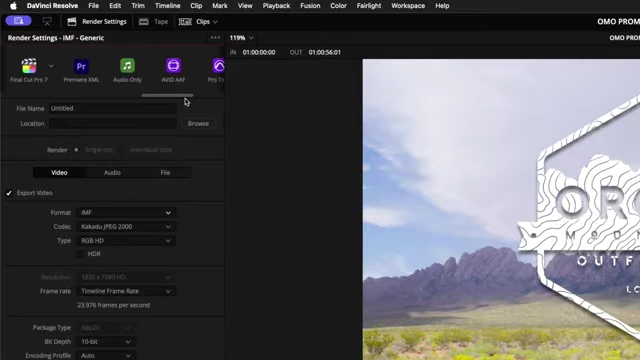Open the Trim menu
The image size is (640, 360).
tap(138, 6)
